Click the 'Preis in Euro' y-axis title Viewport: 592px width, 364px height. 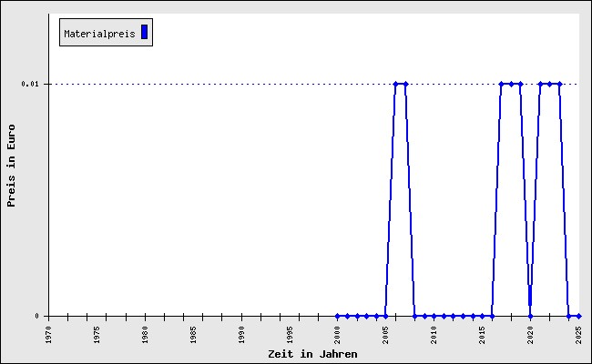click(x=12, y=172)
